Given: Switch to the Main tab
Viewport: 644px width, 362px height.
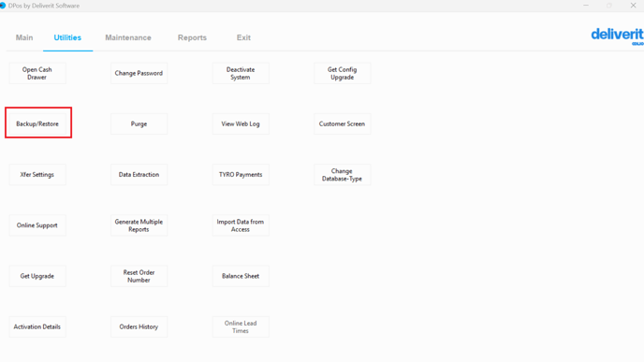Looking at the screenshot, I should 24,37.
